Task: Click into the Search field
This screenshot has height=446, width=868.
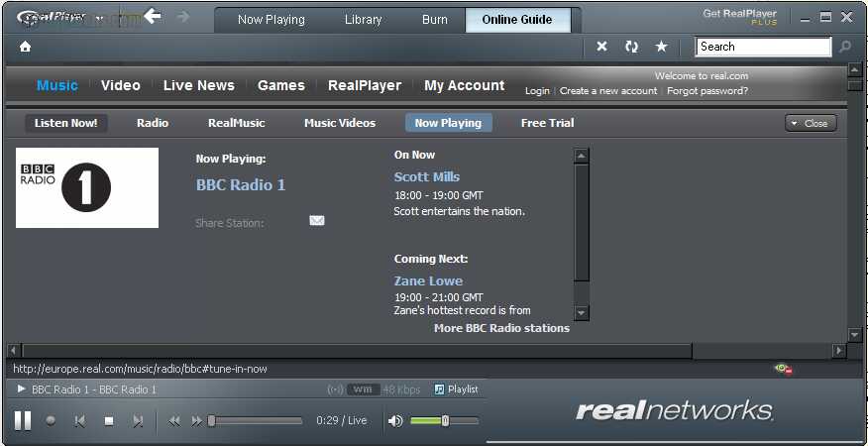Action: [x=763, y=48]
